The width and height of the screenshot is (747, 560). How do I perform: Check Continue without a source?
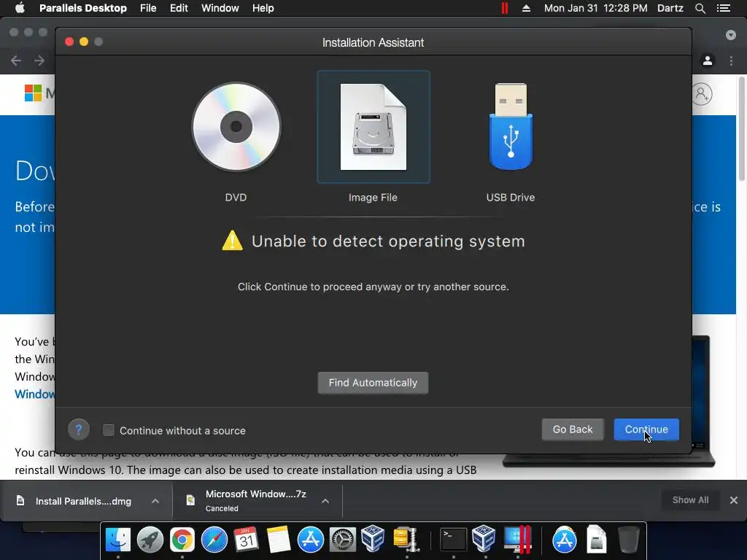(x=109, y=430)
